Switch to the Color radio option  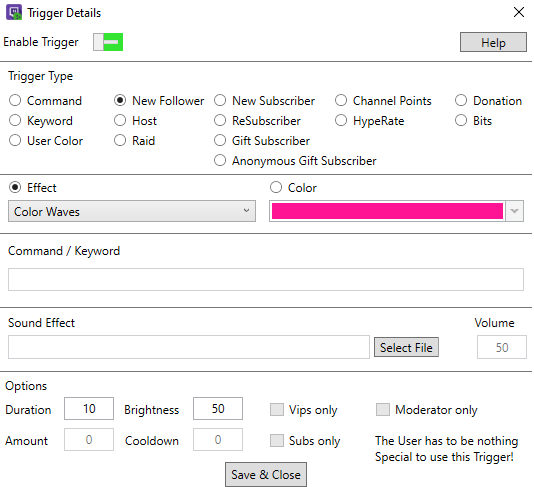pyautogui.click(x=276, y=187)
